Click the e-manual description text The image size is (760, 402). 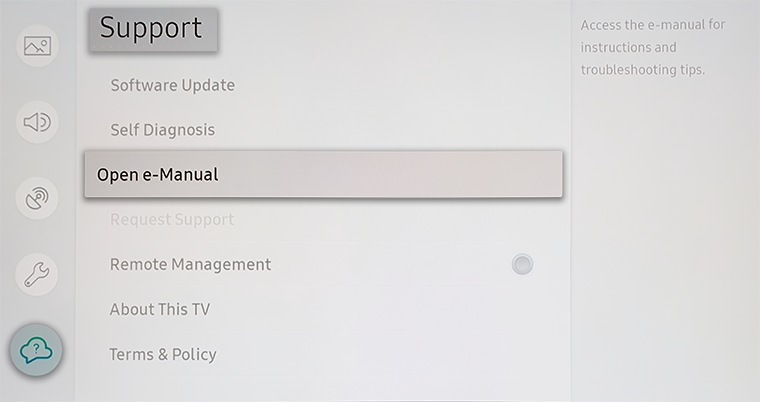[653, 48]
